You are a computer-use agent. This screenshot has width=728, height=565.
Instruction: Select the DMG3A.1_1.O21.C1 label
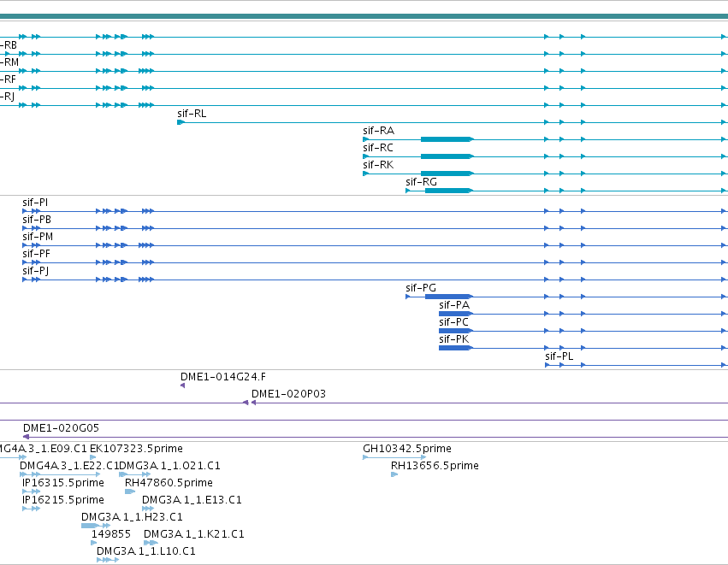click(169, 466)
